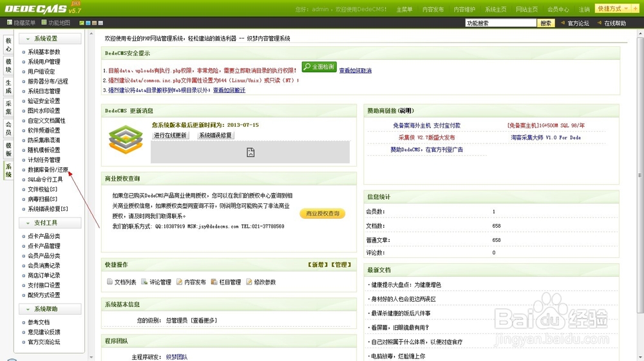Click the 全面检测 full scan button

point(319,67)
